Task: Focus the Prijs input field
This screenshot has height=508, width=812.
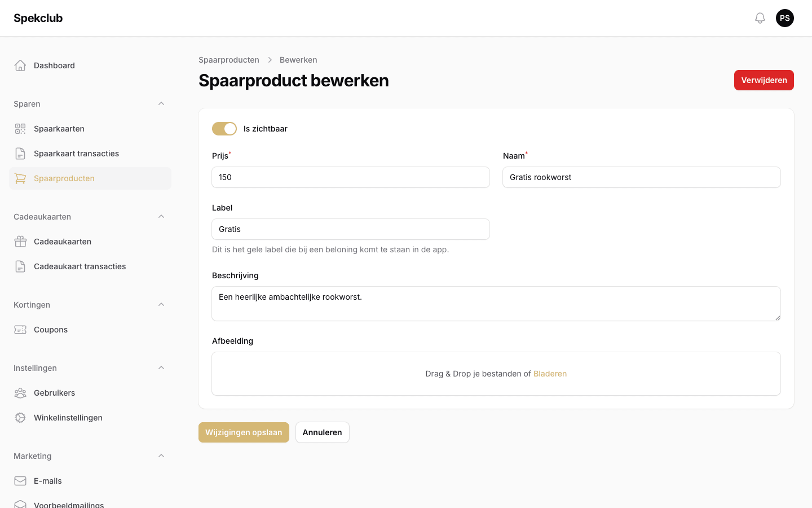Action: [351, 177]
